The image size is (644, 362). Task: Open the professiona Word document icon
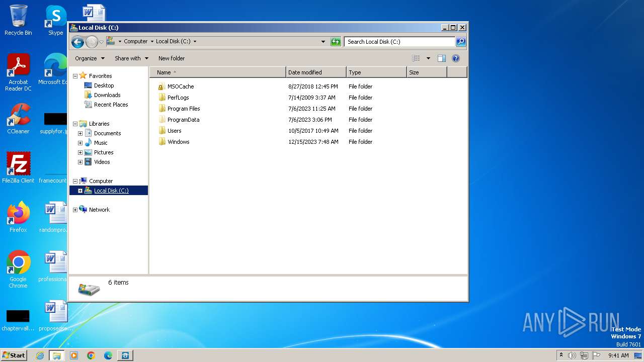point(55,266)
